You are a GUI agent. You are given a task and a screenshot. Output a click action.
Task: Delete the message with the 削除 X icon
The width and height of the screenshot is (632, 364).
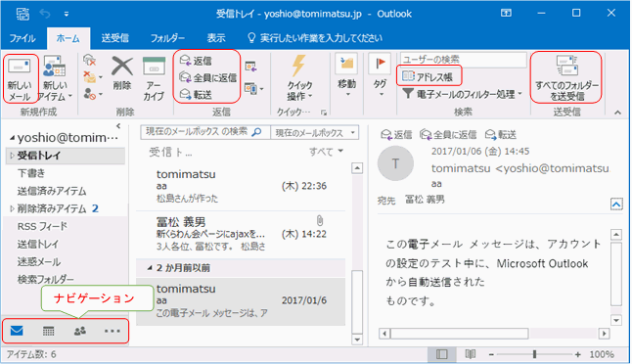[122, 73]
